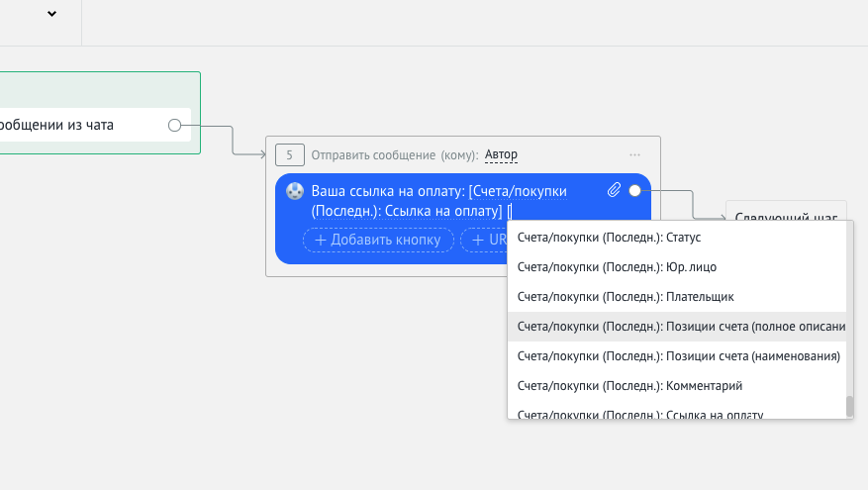Click the "Добавить кнопку" button

(378, 240)
